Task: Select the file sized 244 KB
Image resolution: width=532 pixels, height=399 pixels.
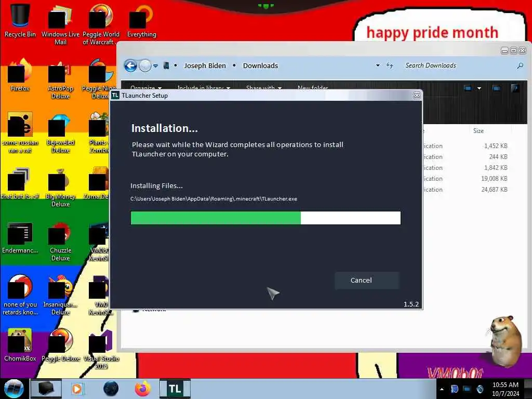Action: tap(498, 157)
